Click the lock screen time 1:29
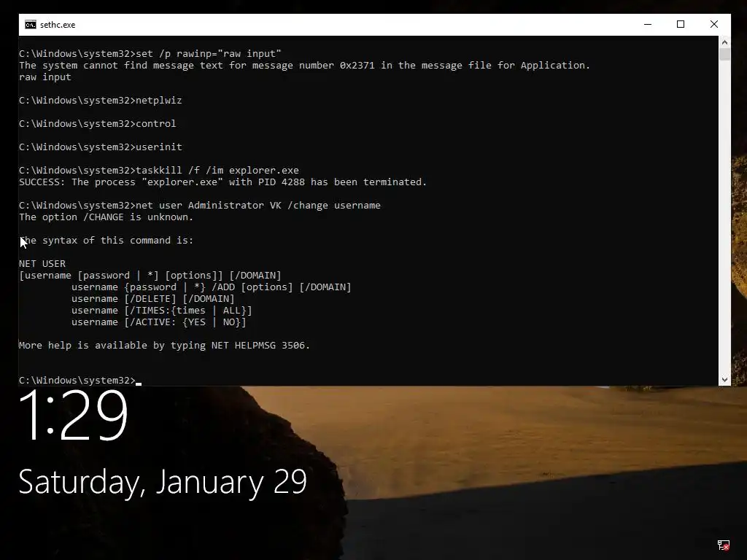 click(x=74, y=414)
